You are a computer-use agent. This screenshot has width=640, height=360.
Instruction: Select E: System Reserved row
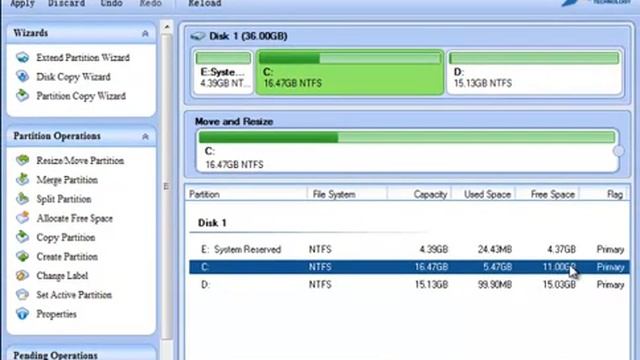click(409, 249)
